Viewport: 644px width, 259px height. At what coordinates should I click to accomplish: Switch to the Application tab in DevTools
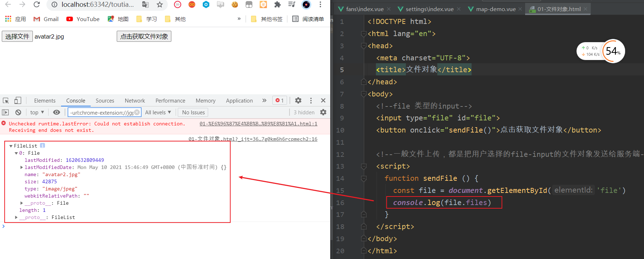tap(239, 101)
